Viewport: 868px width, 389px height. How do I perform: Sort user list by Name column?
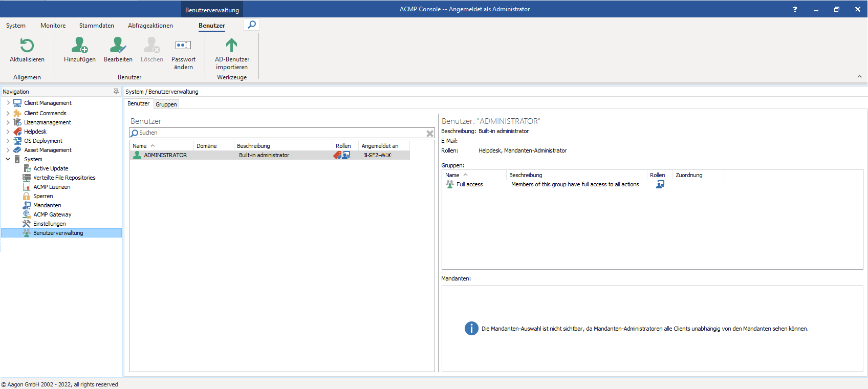coord(162,146)
